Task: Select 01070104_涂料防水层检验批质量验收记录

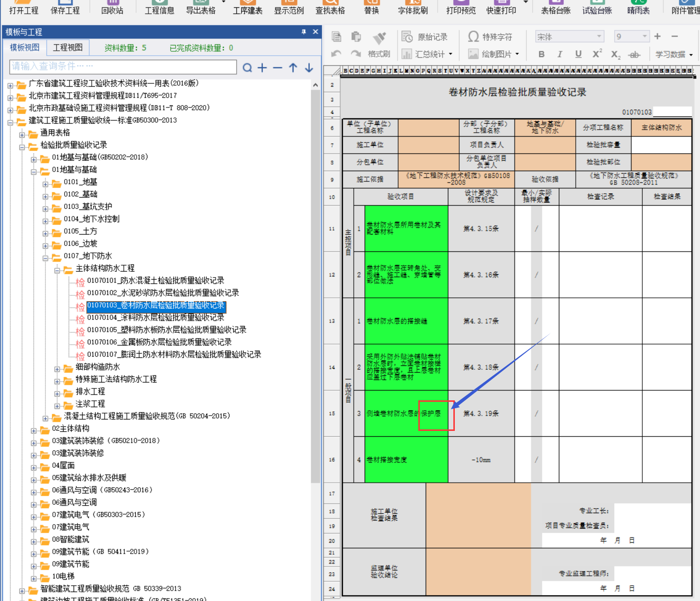Action: coord(155,318)
